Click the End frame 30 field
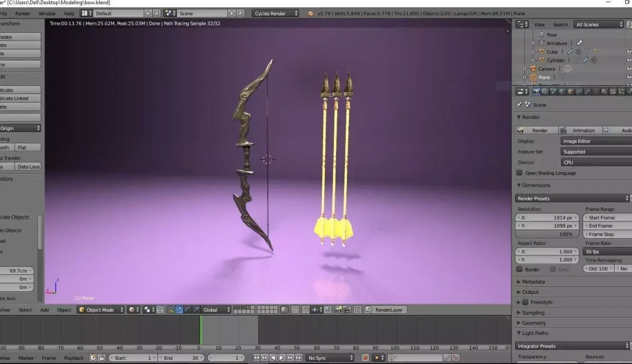The image size is (632, 364). pyautogui.click(x=182, y=358)
